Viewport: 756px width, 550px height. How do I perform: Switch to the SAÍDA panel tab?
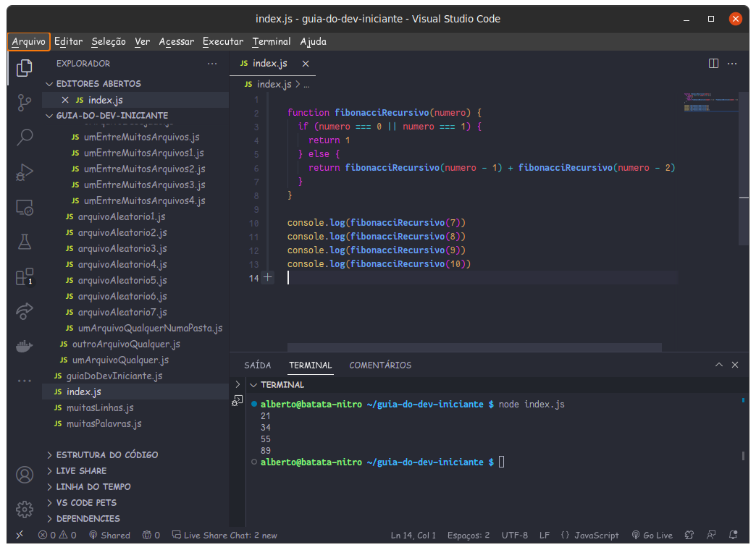pos(258,365)
